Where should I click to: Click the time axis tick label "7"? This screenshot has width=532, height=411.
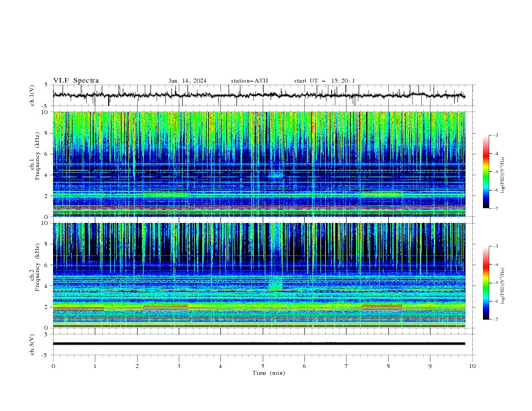coord(347,366)
